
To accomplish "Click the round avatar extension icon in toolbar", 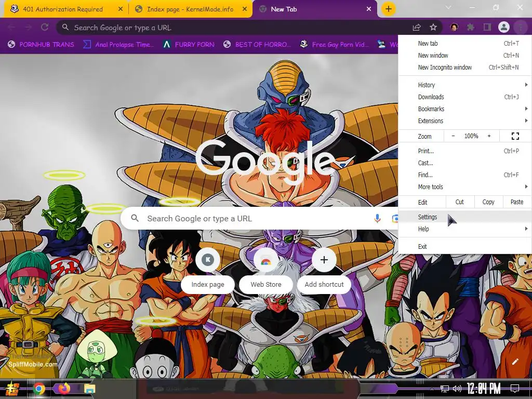I will click(x=454, y=27).
